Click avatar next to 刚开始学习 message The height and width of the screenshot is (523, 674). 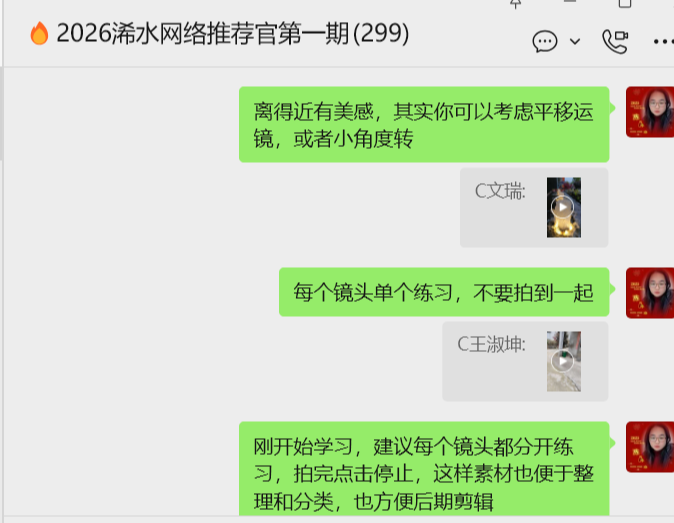(x=650, y=447)
